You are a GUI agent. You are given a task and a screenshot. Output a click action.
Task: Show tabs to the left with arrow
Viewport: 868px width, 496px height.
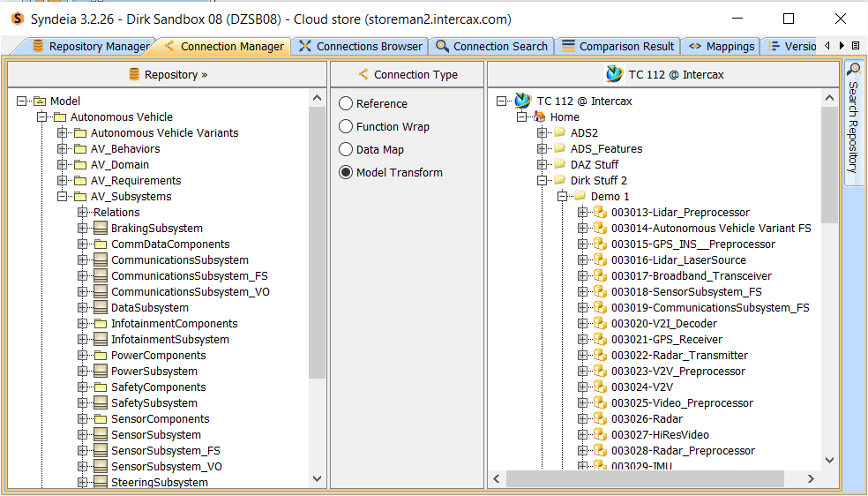(827, 46)
